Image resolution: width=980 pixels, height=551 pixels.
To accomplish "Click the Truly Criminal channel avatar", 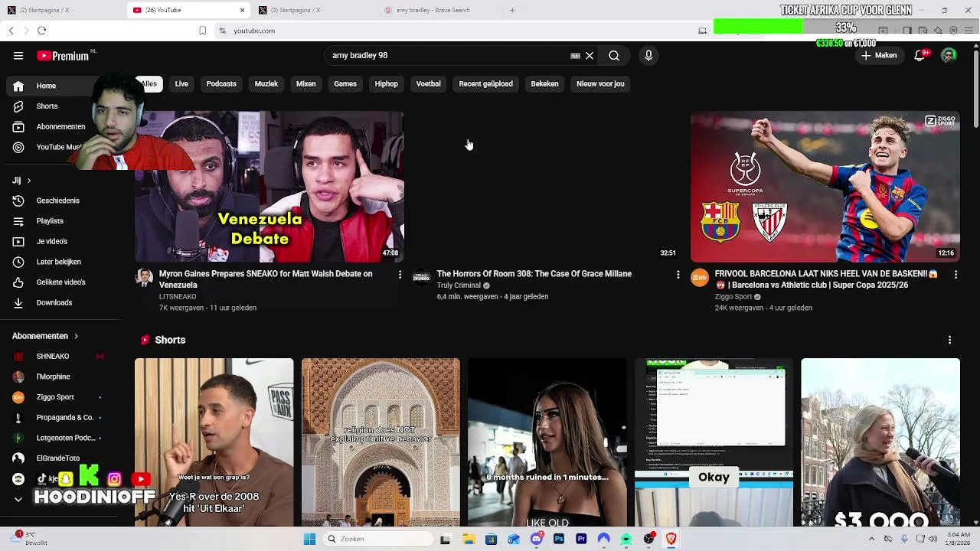I will click(422, 277).
